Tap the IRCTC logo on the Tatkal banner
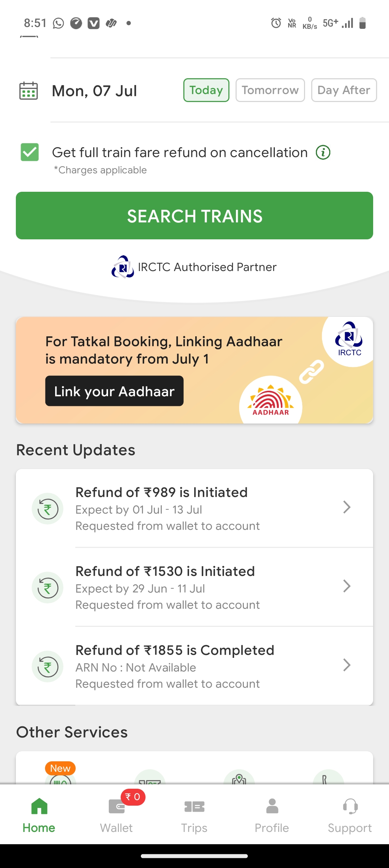Viewport: 389px width, 868px height. coord(349,339)
